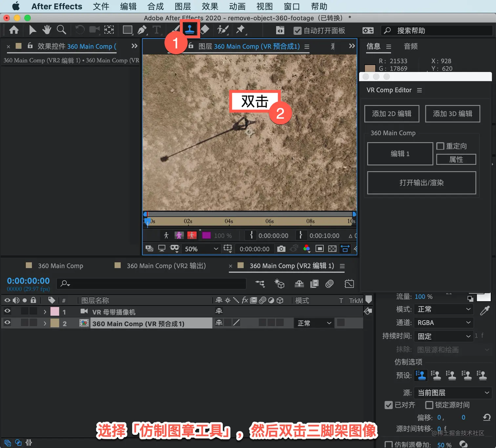The height and width of the screenshot is (448, 496).
Task: Click the paint foreground color swatch
Action: 484,297
